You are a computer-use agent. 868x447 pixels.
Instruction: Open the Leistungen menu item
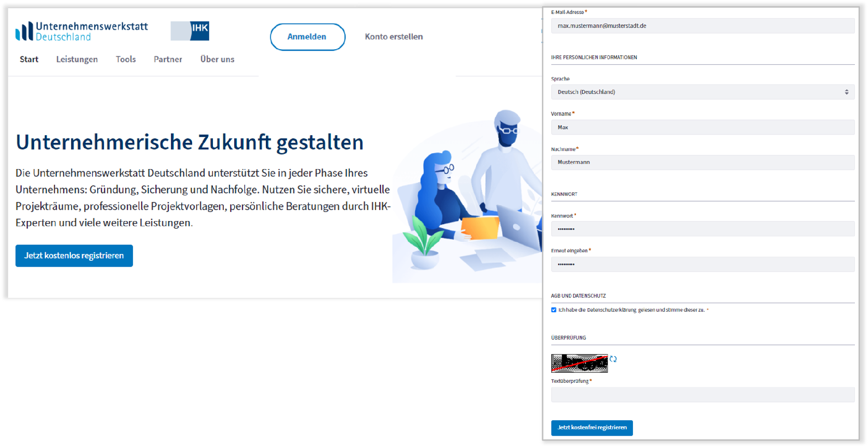(x=77, y=59)
